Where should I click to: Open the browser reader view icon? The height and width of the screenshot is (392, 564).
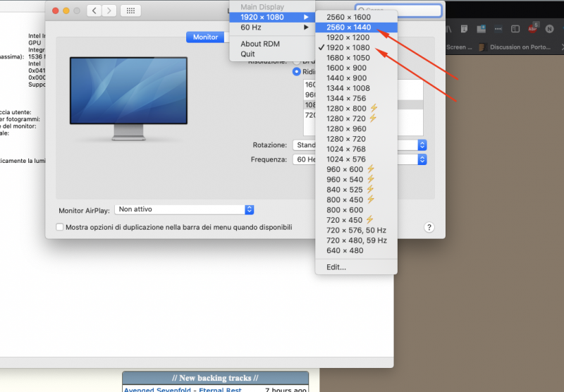tap(464, 29)
